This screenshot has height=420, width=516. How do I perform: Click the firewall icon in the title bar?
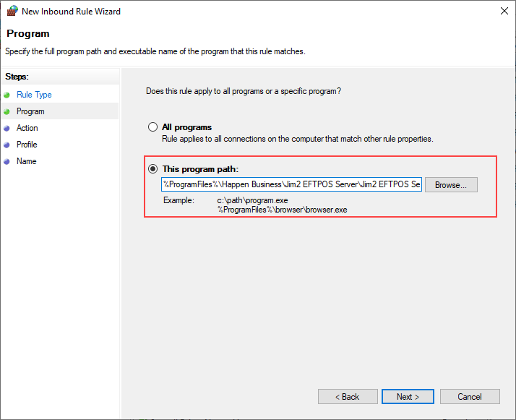[12, 12]
